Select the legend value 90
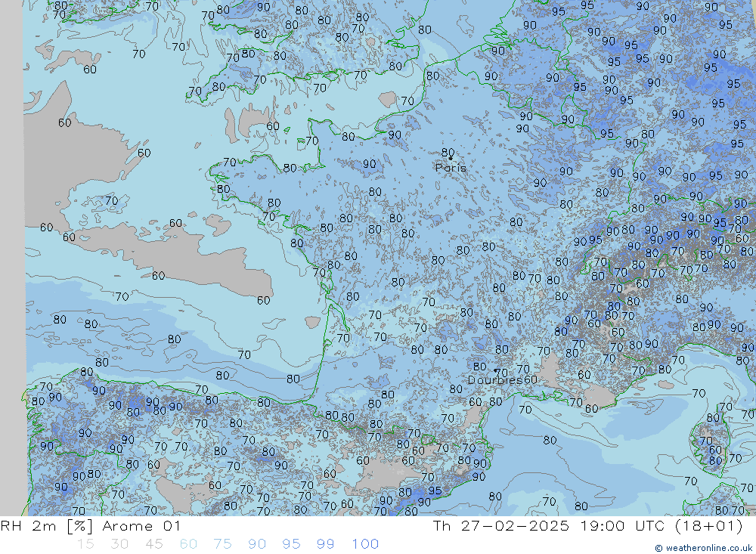756x554 pixels. (257, 544)
